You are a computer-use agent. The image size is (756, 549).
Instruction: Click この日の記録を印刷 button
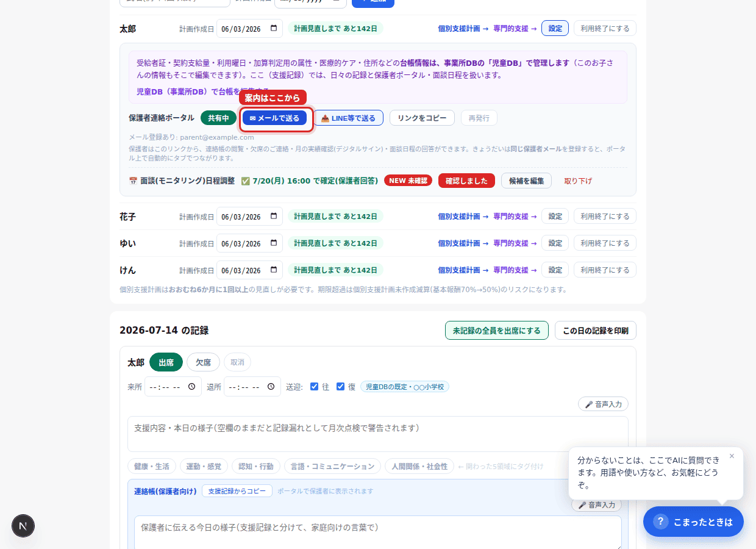596,331
